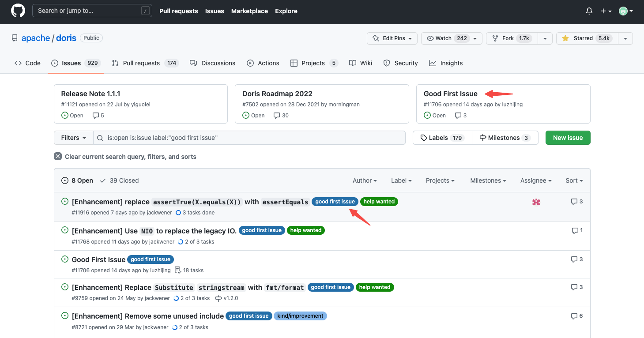This screenshot has height=338, width=644.
Task: Open the plus create-new menu
Action: tap(606, 11)
